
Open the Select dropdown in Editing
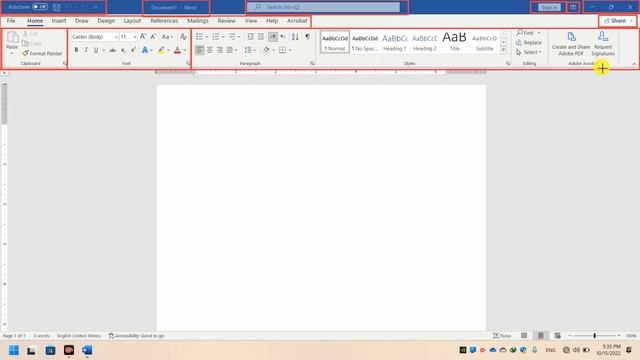[529, 52]
